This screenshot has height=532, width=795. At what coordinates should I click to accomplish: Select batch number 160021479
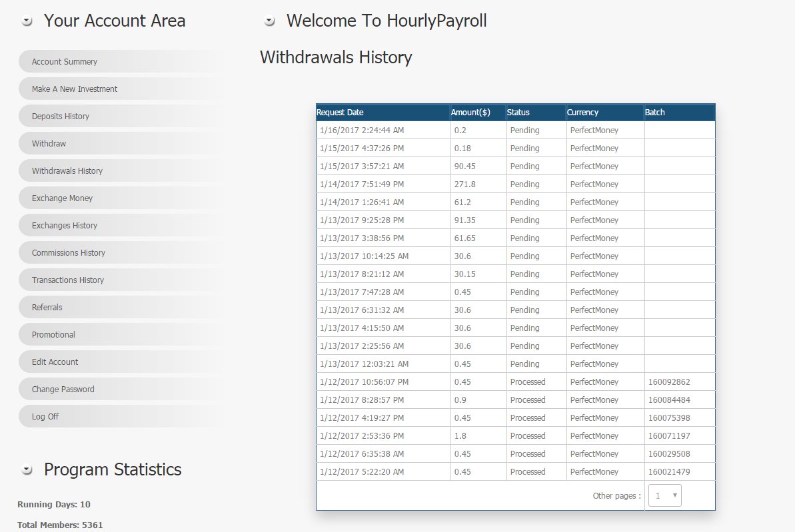[x=669, y=471]
